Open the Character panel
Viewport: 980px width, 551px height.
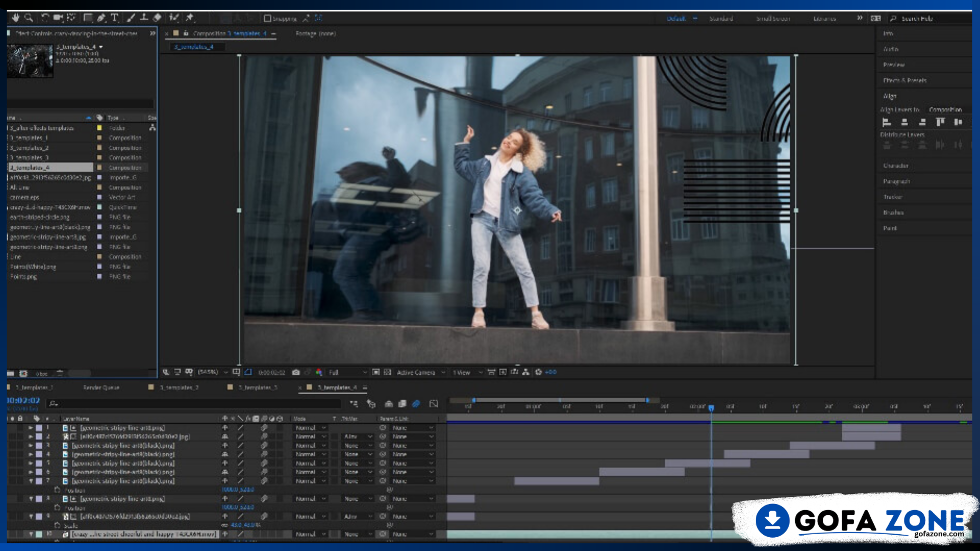[x=896, y=166]
